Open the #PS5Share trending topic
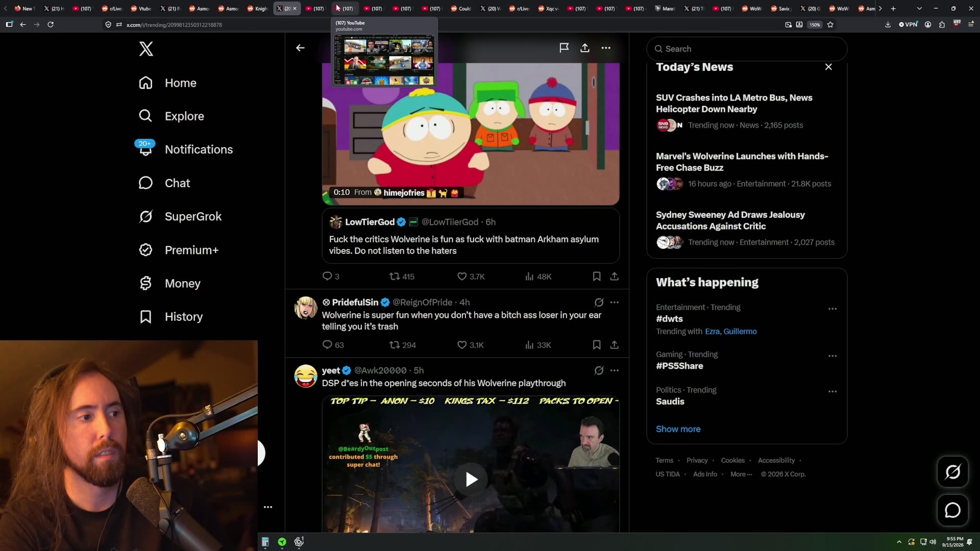 679,366
